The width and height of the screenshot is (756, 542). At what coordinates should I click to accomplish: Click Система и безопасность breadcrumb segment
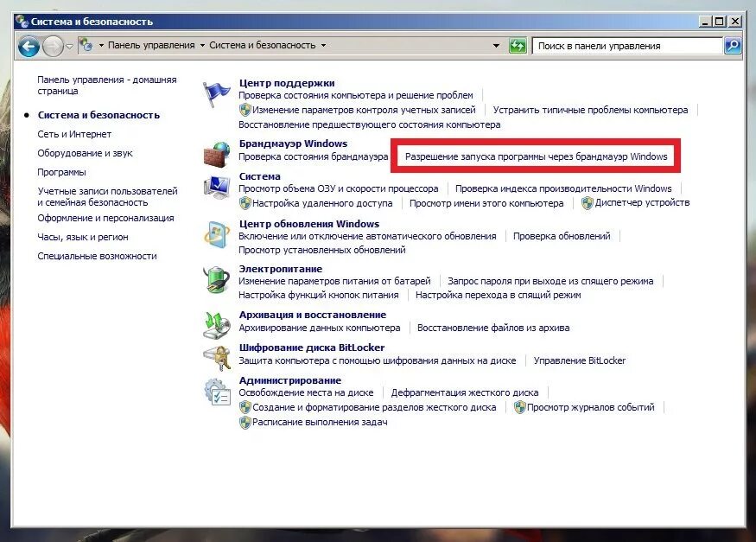point(263,45)
